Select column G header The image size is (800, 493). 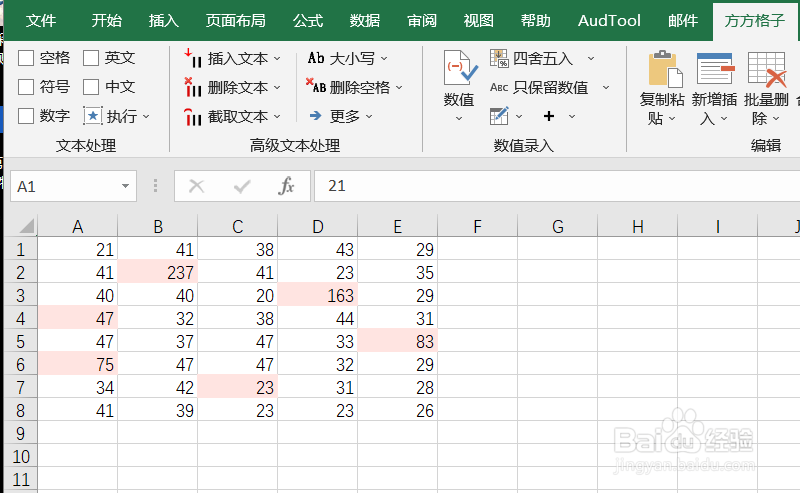click(x=558, y=226)
